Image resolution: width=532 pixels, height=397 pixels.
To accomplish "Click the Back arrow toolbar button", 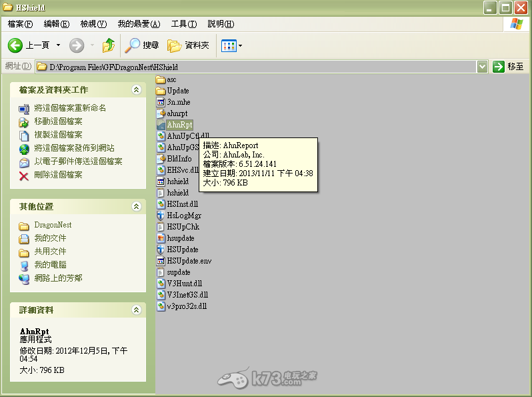I will [16, 45].
